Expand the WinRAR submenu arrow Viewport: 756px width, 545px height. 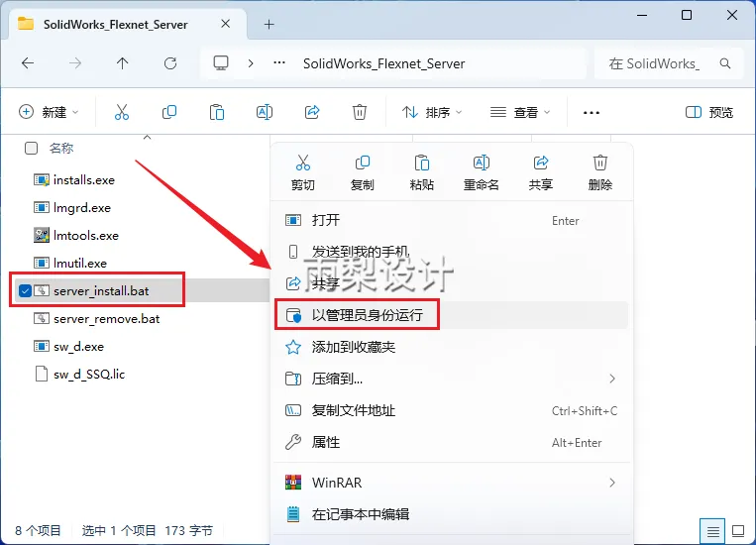tap(612, 483)
